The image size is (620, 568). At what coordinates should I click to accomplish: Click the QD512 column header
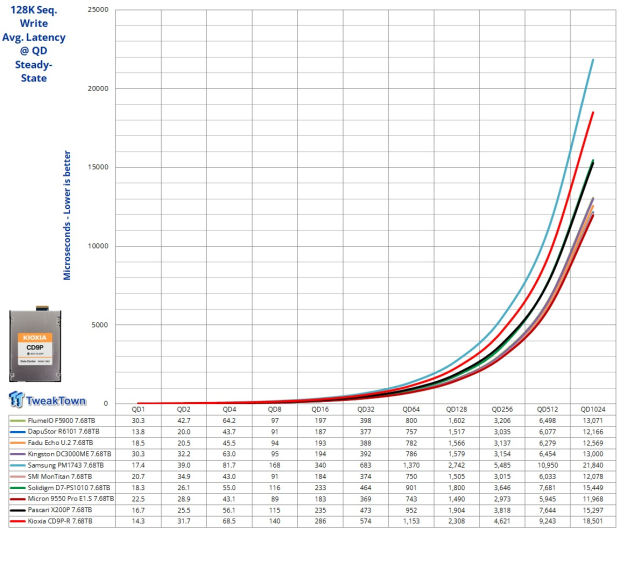pyautogui.click(x=548, y=409)
